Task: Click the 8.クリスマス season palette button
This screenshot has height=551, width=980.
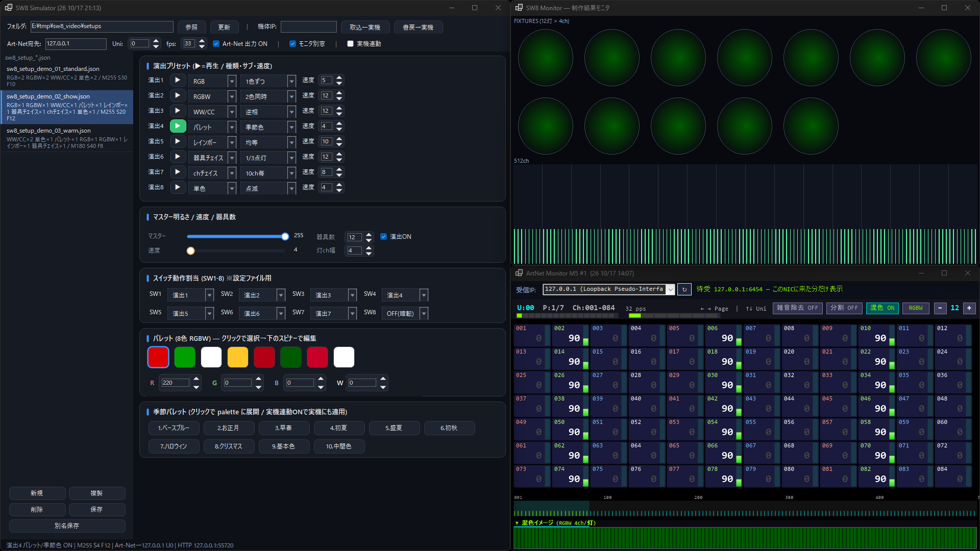Action: coord(228,446)
